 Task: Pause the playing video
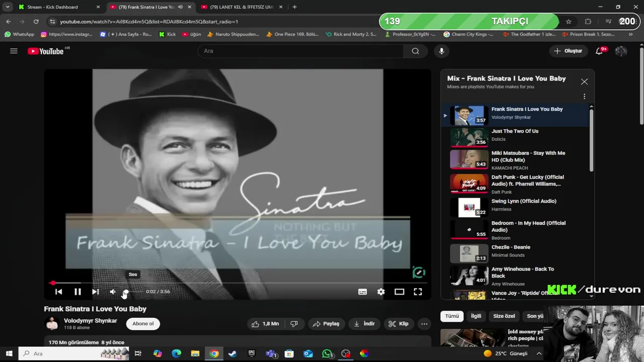[77, 292]
